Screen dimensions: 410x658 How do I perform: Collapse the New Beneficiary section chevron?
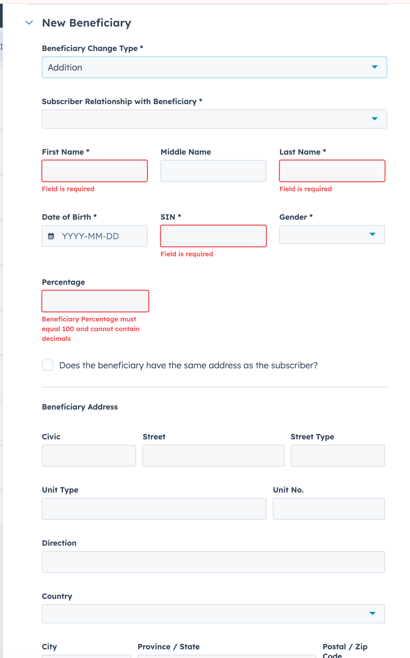point(29,23)
